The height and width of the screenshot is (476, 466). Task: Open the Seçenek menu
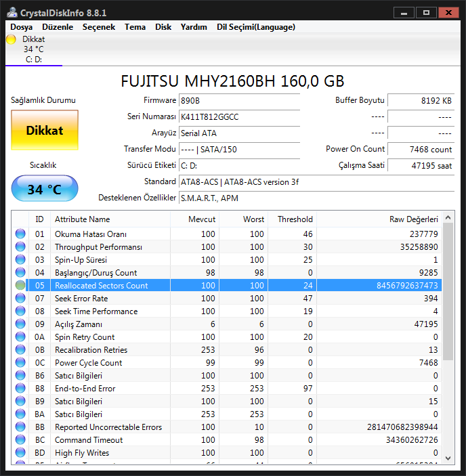point(99,27)
